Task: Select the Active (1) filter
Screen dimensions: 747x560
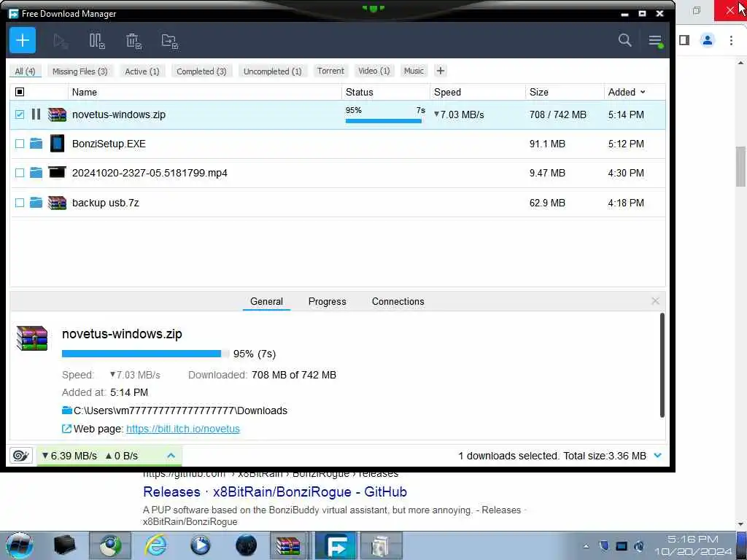Action: point(142,71)
